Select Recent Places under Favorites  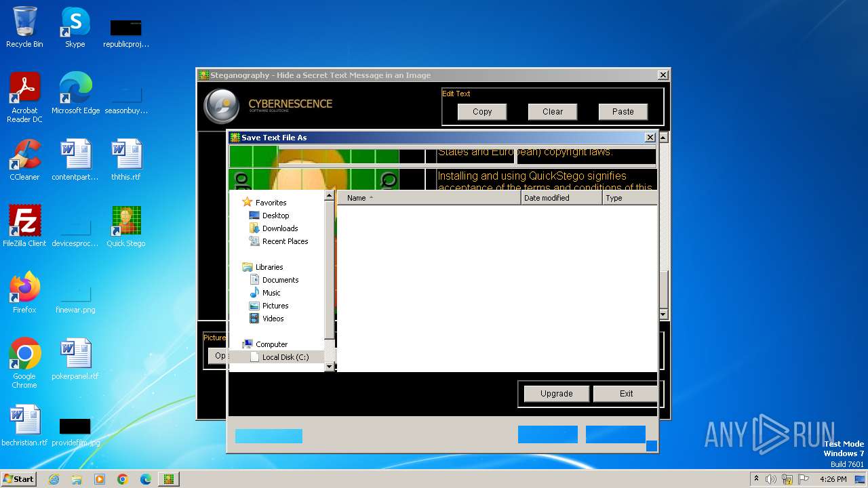tap(285, 241)
